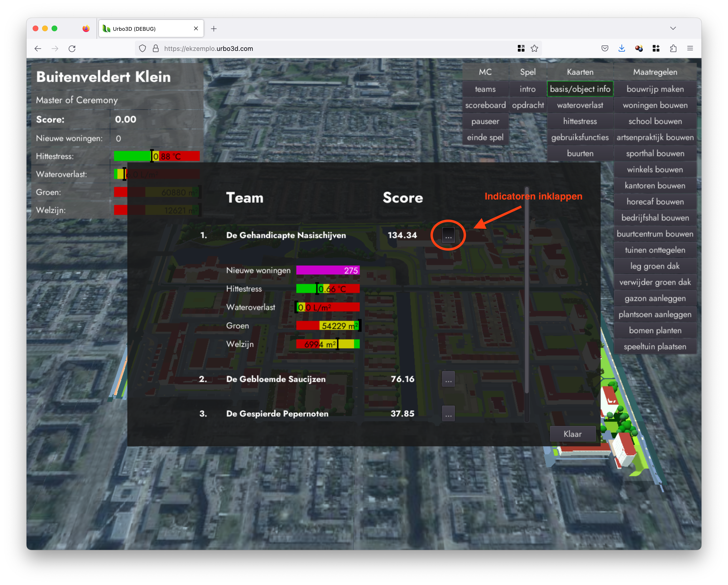
Task: Open the Firefox hamburger menu
Action: coord(690,49)
